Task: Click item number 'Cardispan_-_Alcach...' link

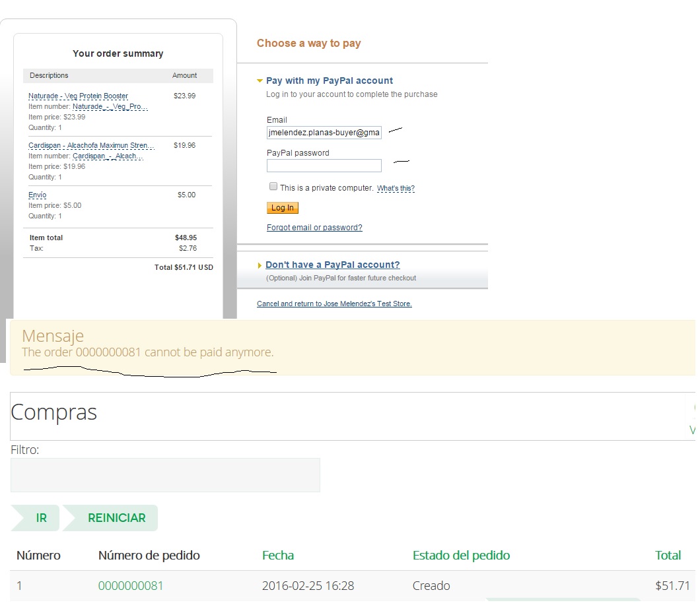Action: coord(108,156)
